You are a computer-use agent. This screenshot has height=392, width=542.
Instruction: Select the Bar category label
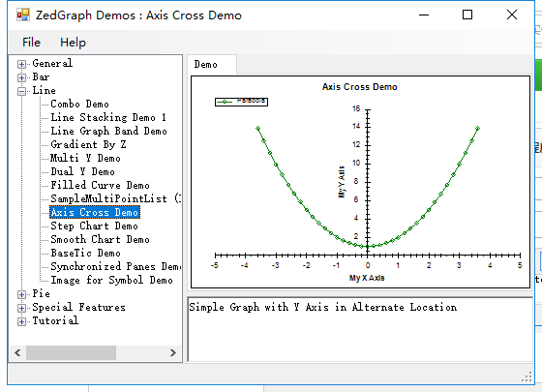[x=41, y=76]
